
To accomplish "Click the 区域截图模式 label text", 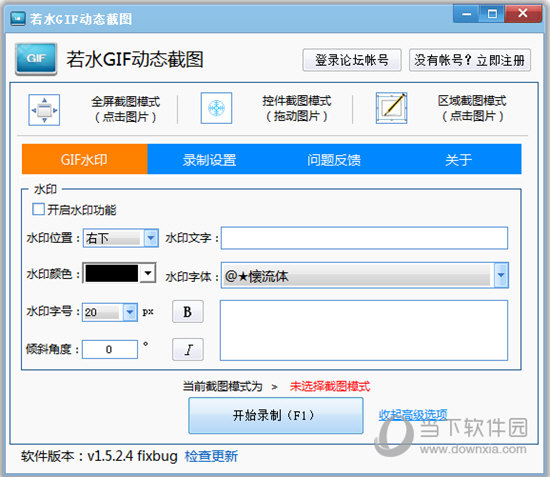I will coord(472,101).
